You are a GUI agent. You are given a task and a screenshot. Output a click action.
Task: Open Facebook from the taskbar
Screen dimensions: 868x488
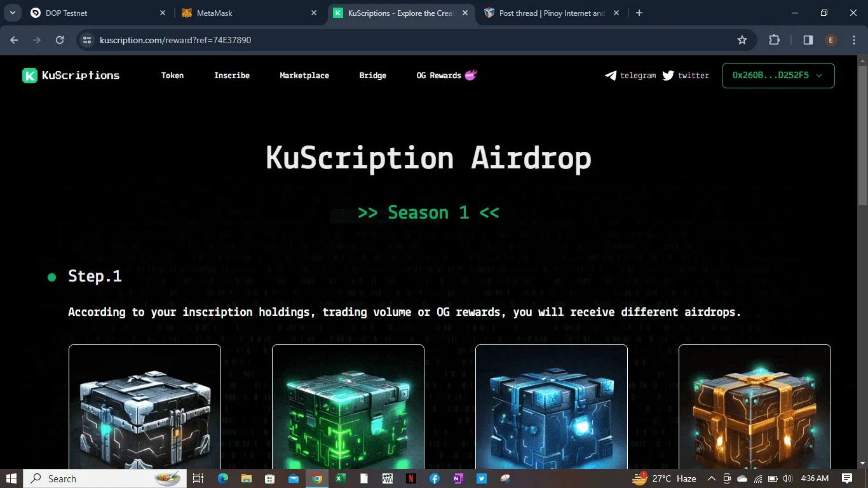(x=435, y=478)
